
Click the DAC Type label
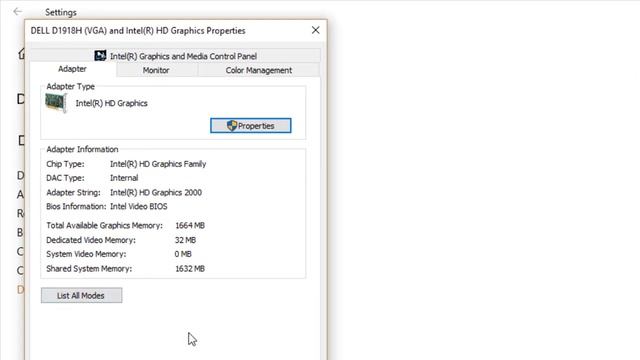click(x=65, y=178)
